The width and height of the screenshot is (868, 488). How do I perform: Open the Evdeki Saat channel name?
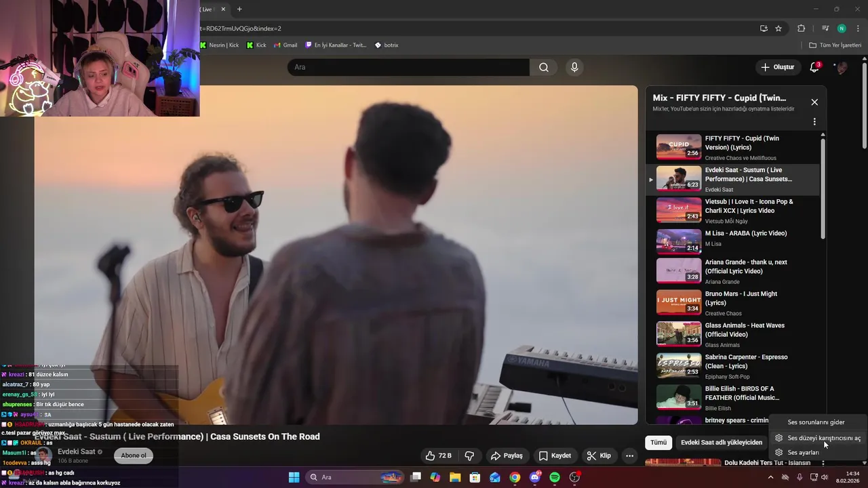point(76,451)
